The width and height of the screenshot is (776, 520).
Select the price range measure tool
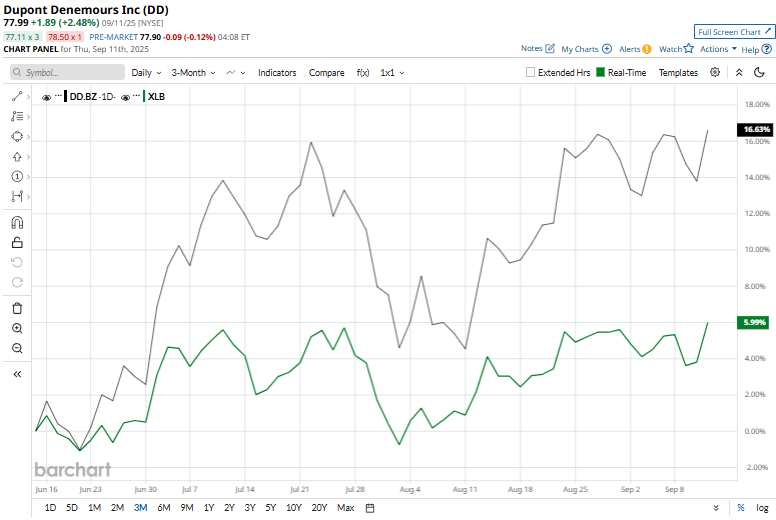tap(17, 196)
